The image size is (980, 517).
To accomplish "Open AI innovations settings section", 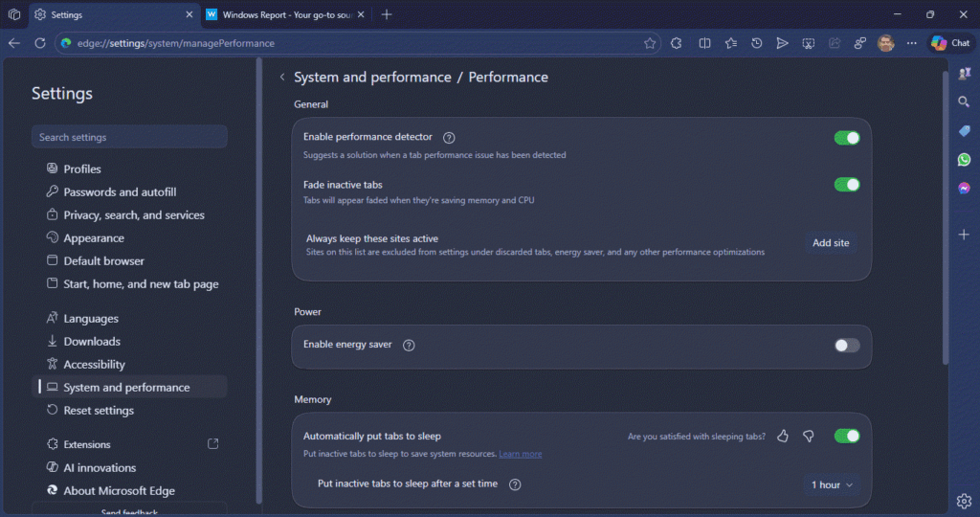I will pos(129,467).
